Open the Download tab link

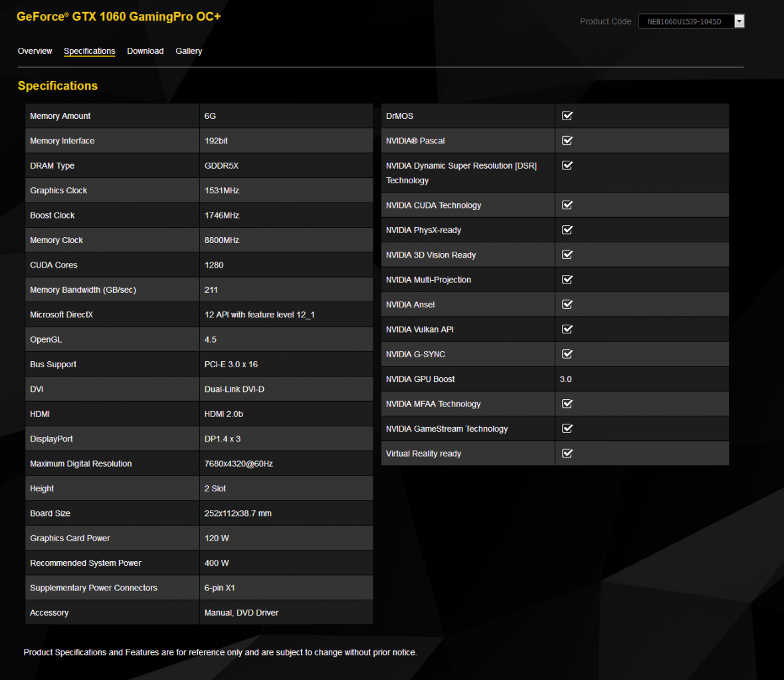tap(145, 51)
